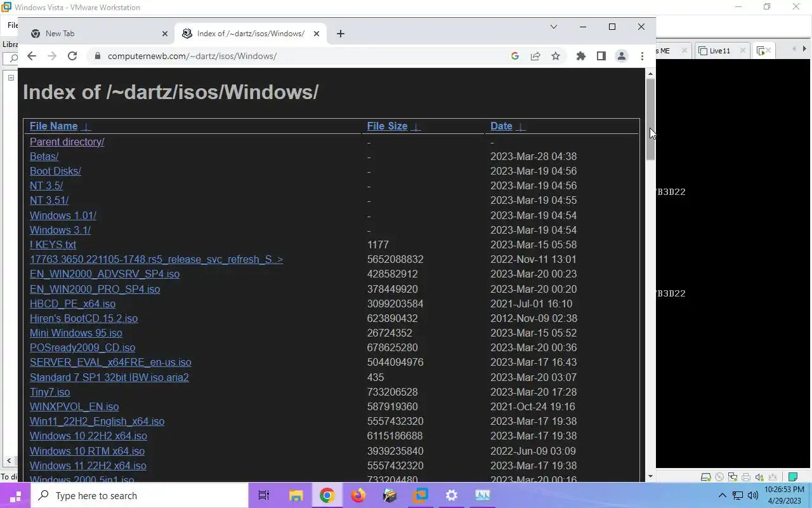This screenshot has width=812, height=508.
Task: Open a new Chrome tab
Action: (x=341, y=34)
